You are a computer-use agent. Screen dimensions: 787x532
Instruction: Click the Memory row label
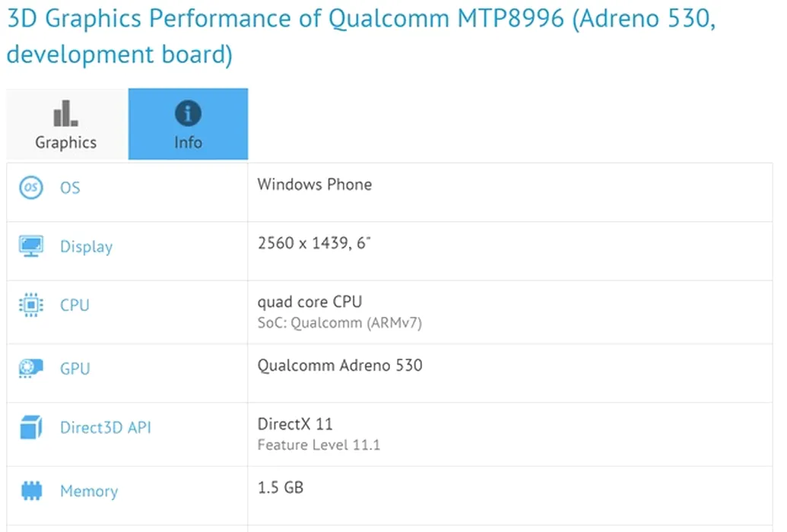[89, 491]
